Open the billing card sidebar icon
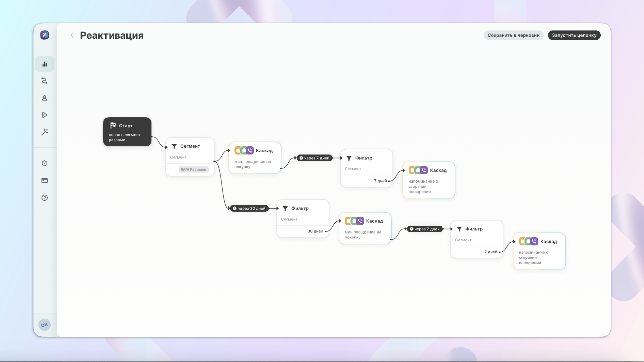The height and width of the screenshot is (362, 644). click(45, 180)
